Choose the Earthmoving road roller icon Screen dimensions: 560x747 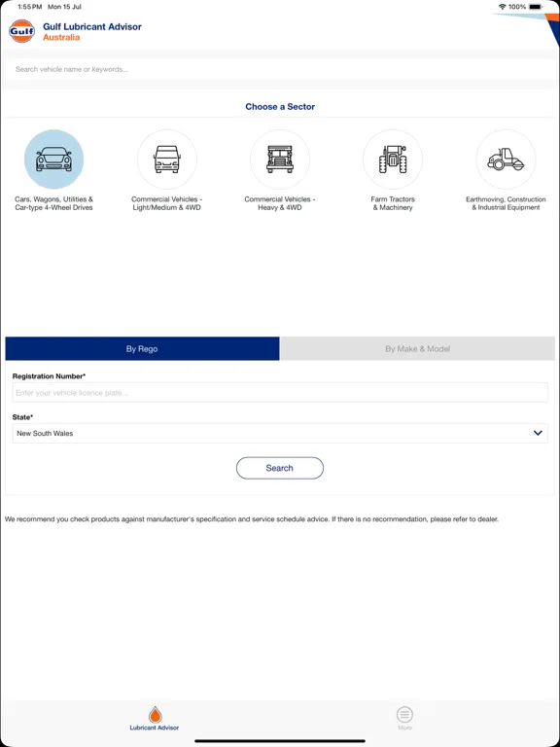506,160
